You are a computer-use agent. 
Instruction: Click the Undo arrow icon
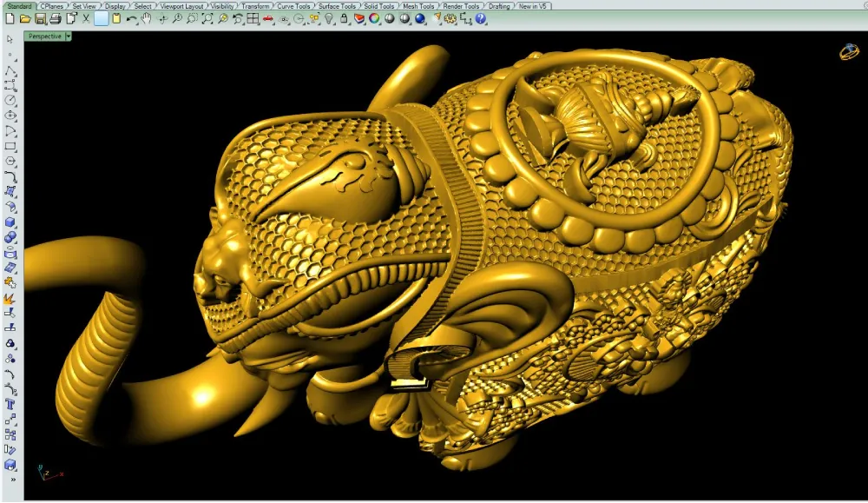(131, 18)
